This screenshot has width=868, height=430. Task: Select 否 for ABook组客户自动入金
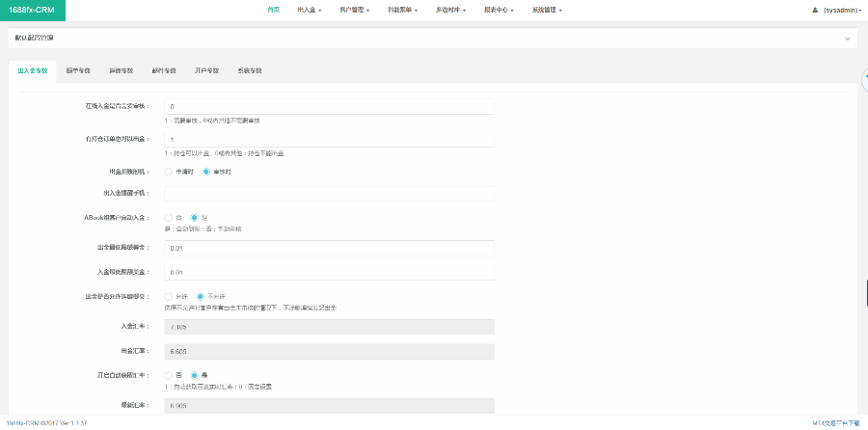pos(168,218)
